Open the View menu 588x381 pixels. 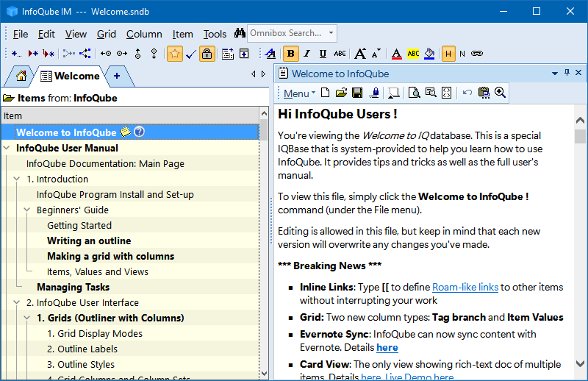[x=76, y=34]
